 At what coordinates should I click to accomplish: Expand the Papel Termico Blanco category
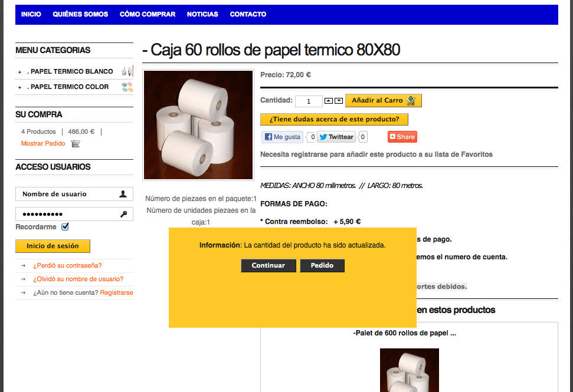[x=19, y=72]
